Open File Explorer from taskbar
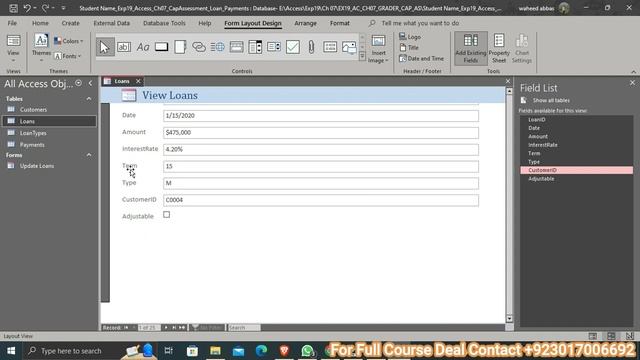Screen dimensions: 640x360 click(x=215, y=351)
